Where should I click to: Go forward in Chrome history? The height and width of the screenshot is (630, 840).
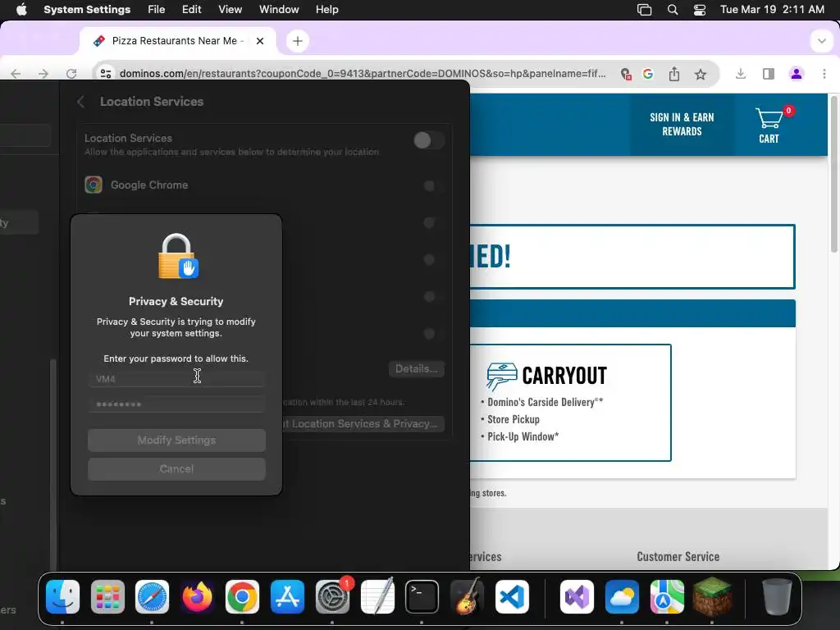click(x=43, y=74)
